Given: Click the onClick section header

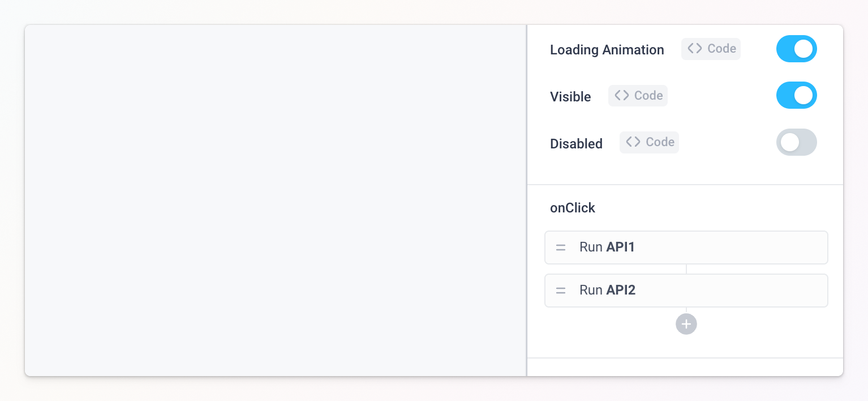Looking at the screenshot, I should tap(572, 207).
